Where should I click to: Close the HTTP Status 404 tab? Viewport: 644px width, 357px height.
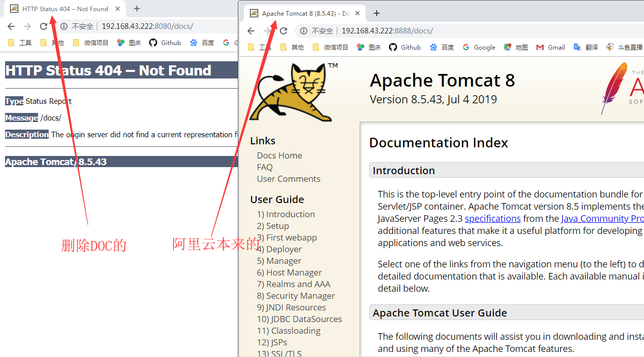click(118, 9)
